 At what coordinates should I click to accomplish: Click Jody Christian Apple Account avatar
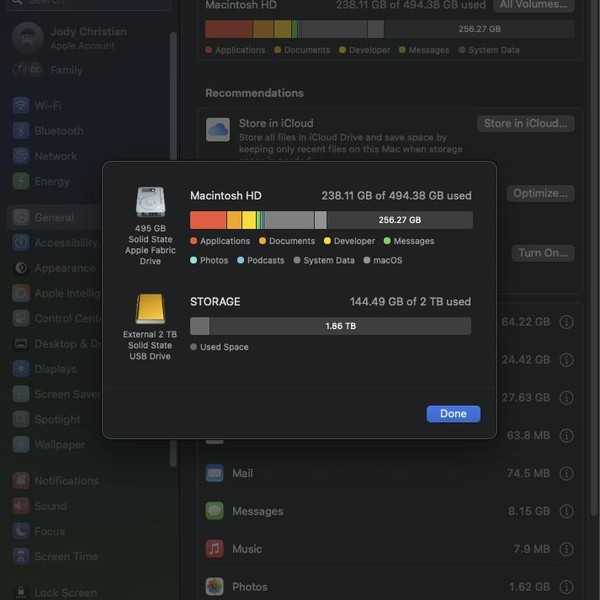tap(27, 38)
